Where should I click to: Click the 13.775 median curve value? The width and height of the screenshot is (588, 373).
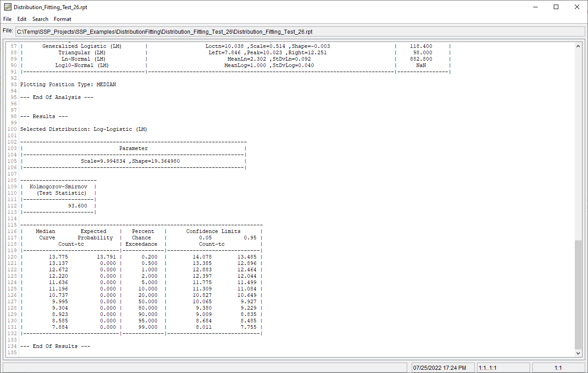[x=58, y=257]
